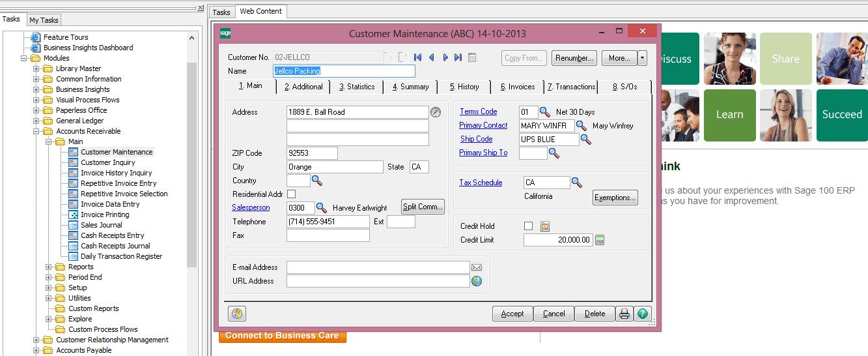Click the Sage logo in title bar

pos(225,33)
